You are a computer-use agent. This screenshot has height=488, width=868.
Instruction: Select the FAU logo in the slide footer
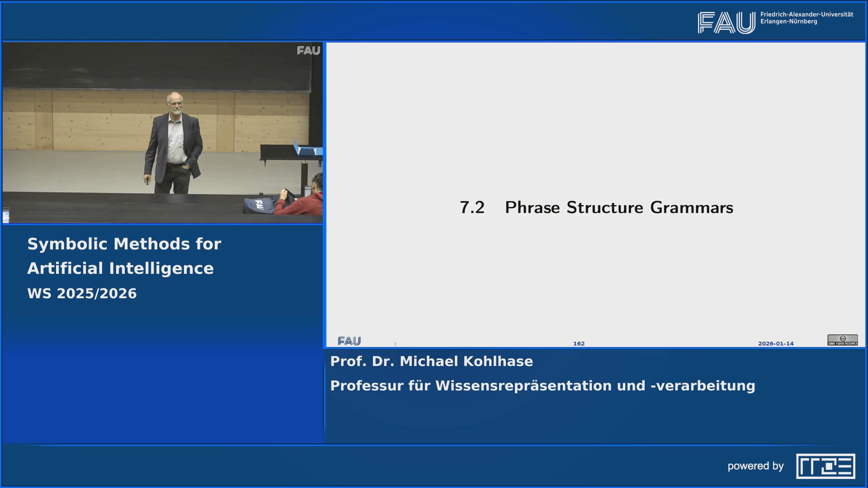tap(349, 341)
